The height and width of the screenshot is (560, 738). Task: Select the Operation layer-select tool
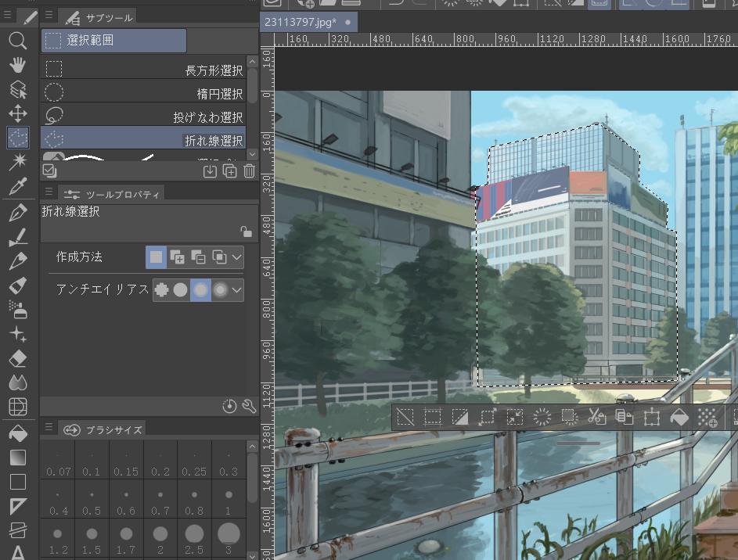(x=17, y=89)
